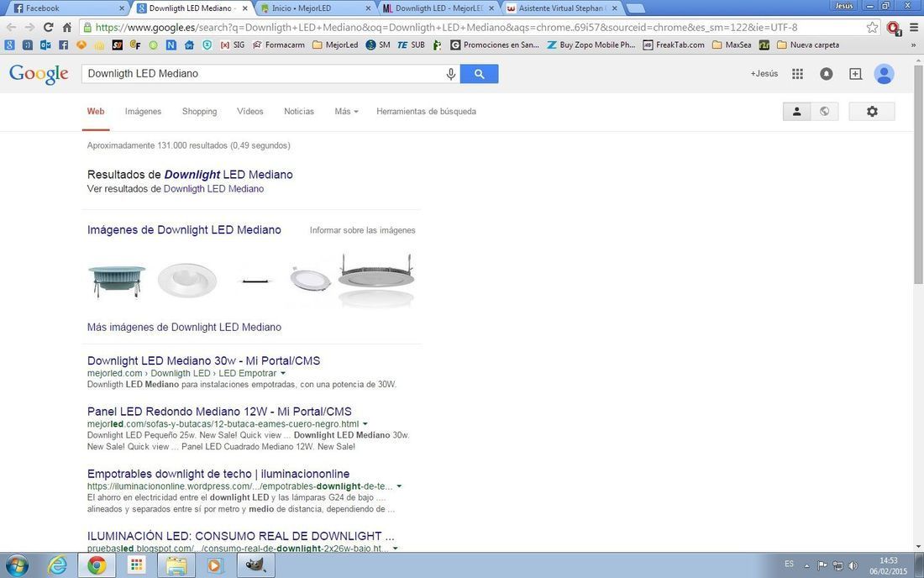Expand arrow beside butaca-eames-cuero-negro.html URL
Screen dimensions: 924x578
[x=365, y=424]
